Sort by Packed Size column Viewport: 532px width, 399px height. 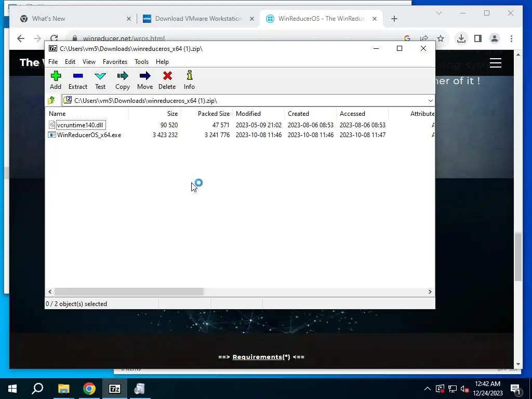click(x=207, y=114)
